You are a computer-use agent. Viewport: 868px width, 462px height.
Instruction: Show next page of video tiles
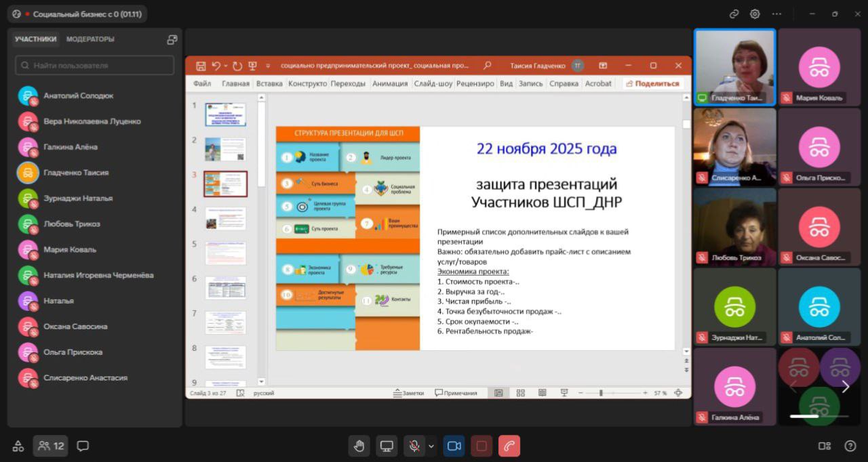[x=845, y=387]
